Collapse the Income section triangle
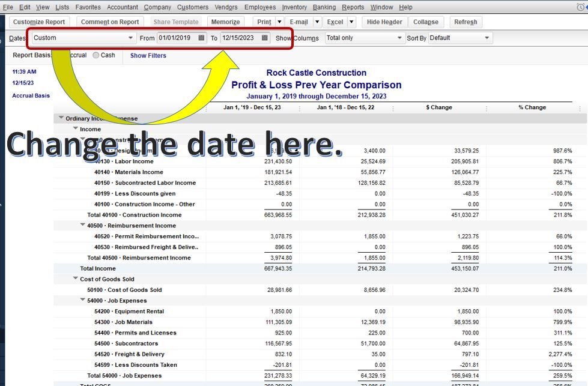The width and height of the screenshot is (588, 386). point(75,128)
